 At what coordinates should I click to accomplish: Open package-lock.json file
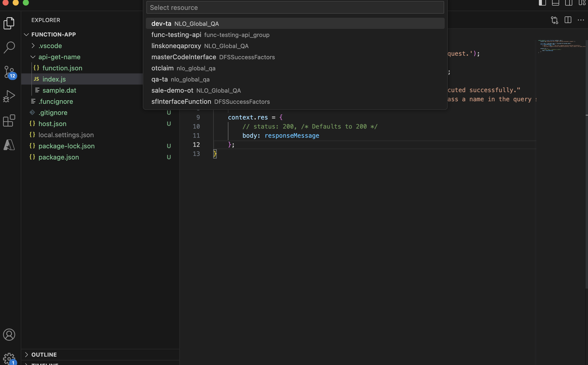(x=67, y=146)
